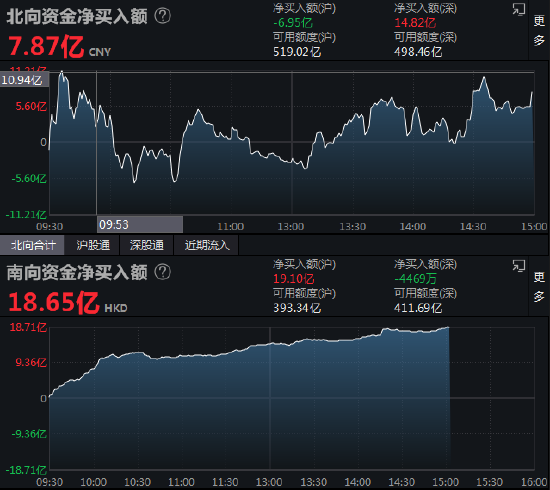Click the 16:00 label on southbound chart axis
The image size is (550, 490).
(x=534, y=482)
